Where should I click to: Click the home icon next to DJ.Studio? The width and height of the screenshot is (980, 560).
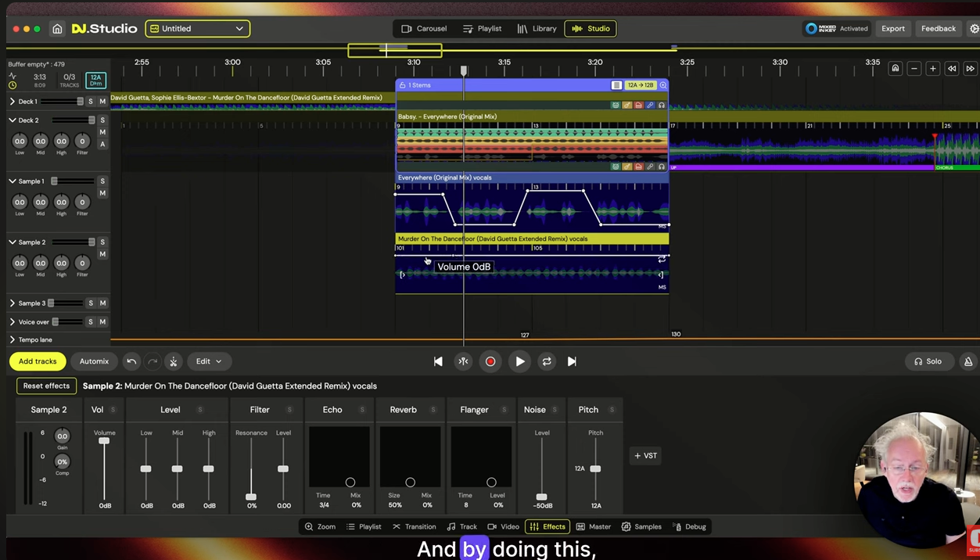[x=57, y=29]
